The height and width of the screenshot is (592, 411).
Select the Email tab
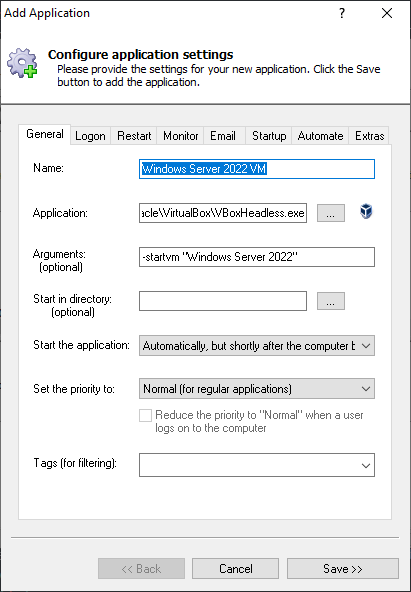coord(223,136)
